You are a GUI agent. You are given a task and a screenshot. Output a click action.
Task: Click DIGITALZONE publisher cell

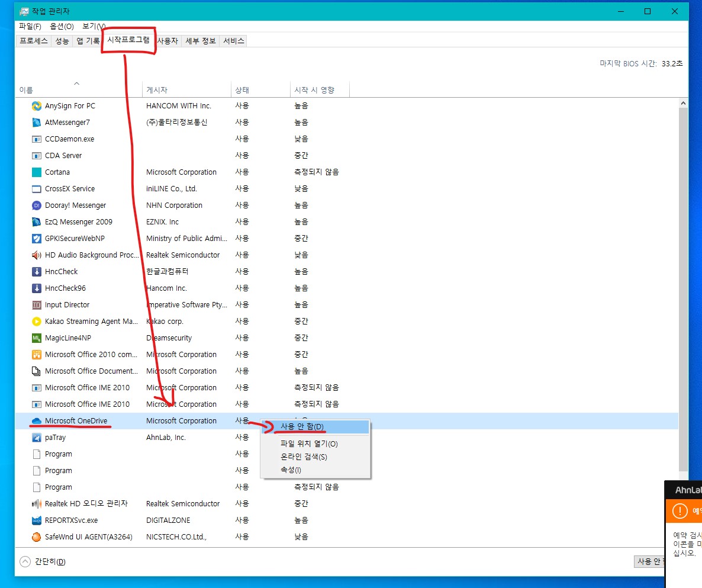[x=168, y=520]
